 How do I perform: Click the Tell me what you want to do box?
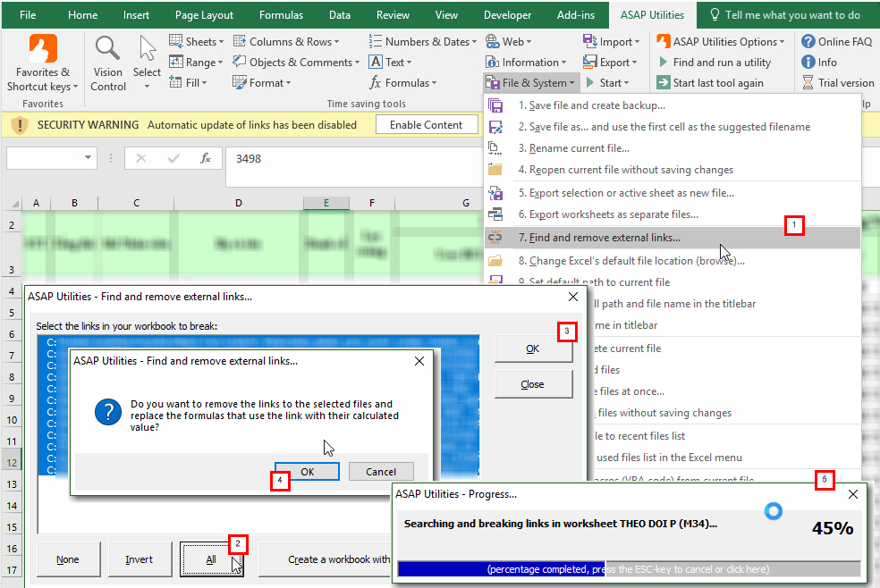(x=786, y=15)
